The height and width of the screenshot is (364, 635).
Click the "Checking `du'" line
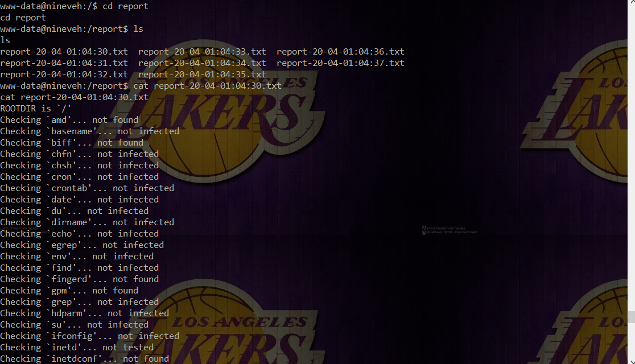(74, 210)
